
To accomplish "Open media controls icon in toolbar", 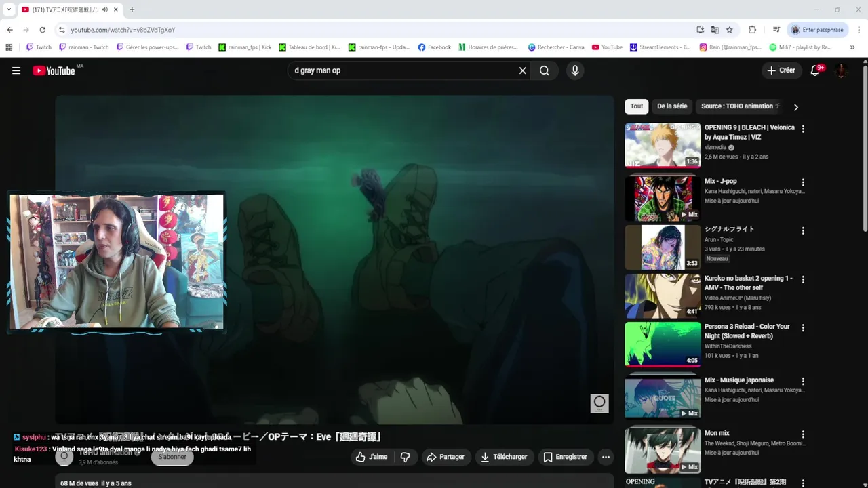I will tap(776, 30).
